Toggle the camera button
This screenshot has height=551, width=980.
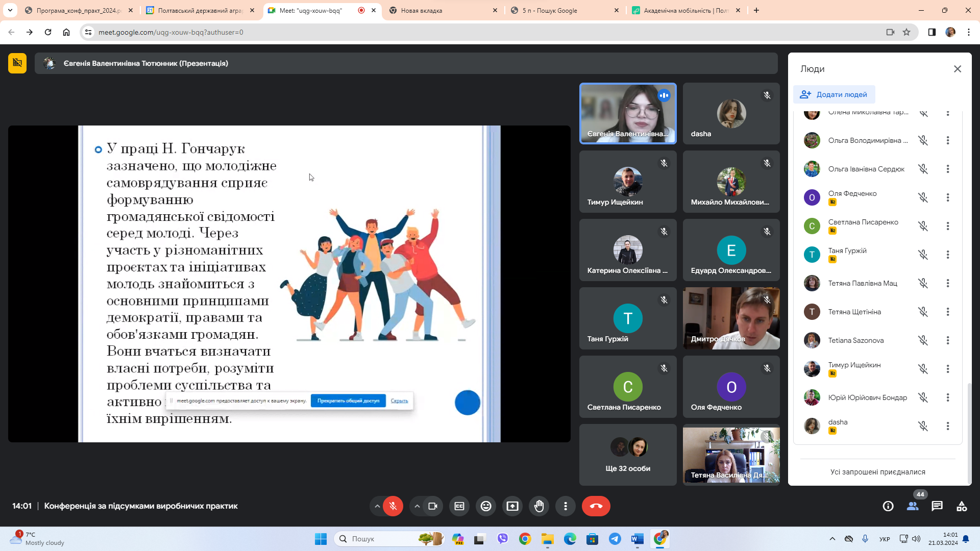[433, 506]
